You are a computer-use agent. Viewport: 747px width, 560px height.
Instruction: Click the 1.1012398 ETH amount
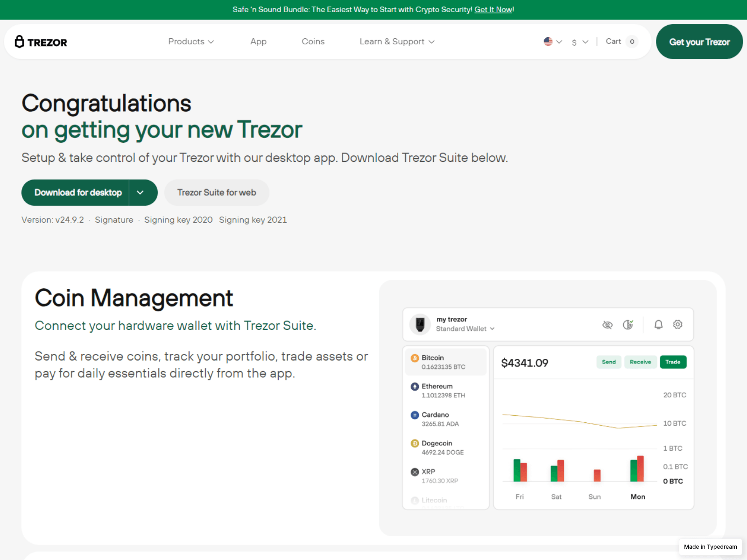point(444,395)
